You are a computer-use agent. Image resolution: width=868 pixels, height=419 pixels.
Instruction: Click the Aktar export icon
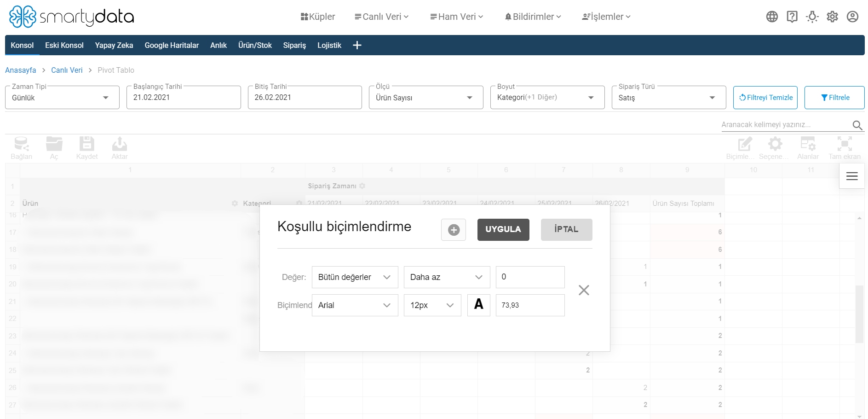click(x=120, y=148)
